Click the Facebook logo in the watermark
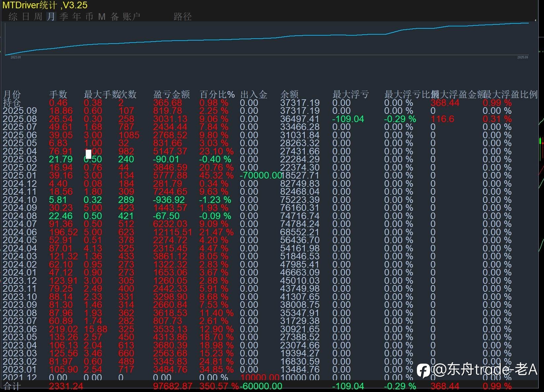Screen dimensions: 544x392 click(423, 370)
